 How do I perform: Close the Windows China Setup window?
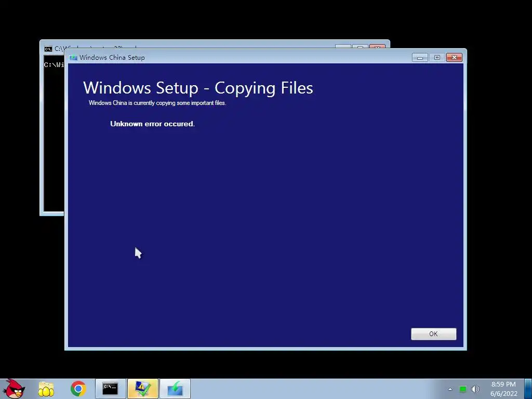[x=454, y=58]
